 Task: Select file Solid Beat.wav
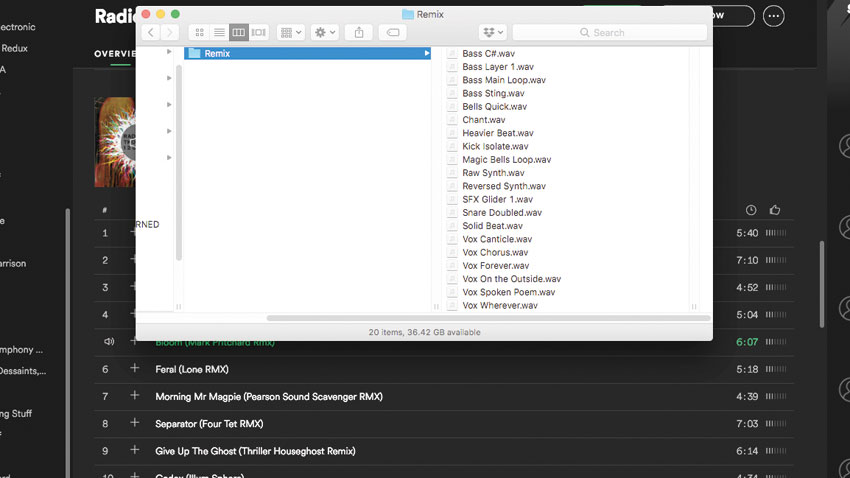tap(492, 226)
